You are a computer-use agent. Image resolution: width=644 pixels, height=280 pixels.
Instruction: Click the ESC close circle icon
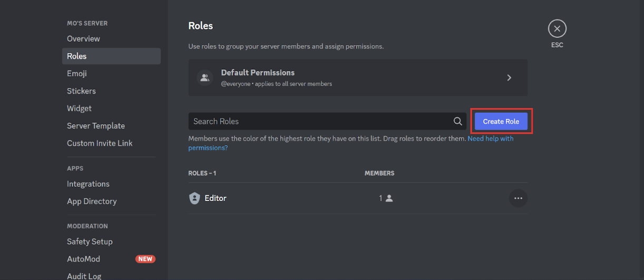557,28
